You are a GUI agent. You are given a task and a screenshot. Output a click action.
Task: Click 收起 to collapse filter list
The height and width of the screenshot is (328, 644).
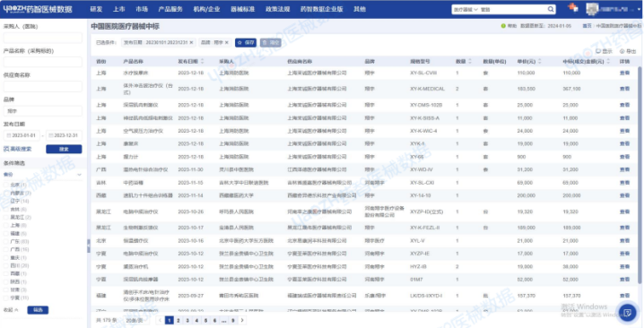(x=11, y=310)
